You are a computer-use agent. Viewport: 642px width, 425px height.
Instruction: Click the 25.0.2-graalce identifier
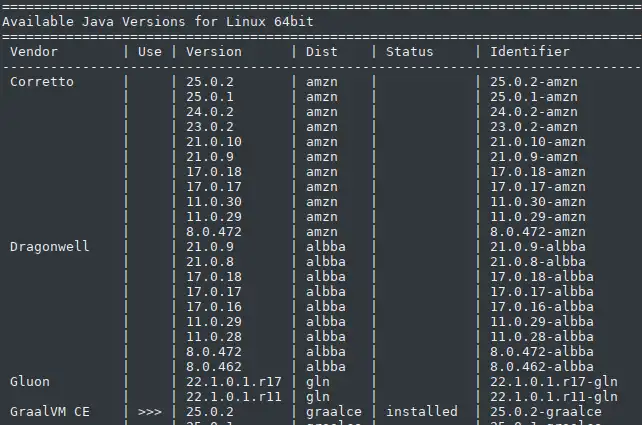[x=546, y=412]
